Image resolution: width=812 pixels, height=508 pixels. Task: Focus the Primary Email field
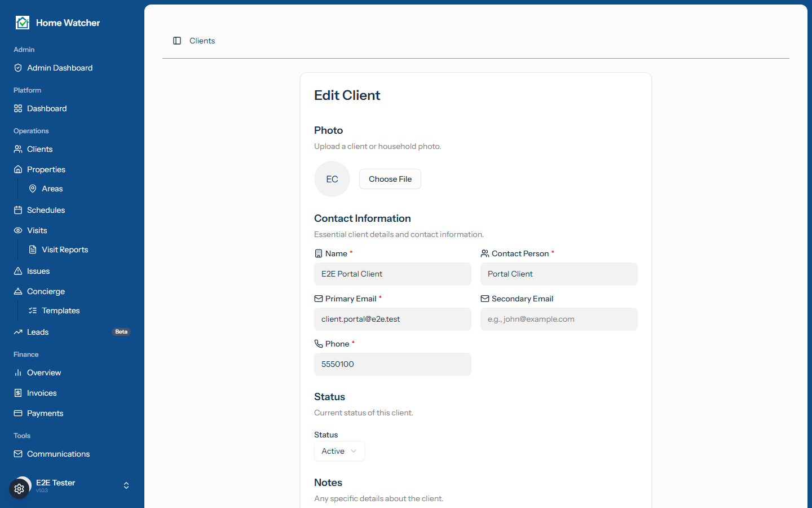coord(392,319)
